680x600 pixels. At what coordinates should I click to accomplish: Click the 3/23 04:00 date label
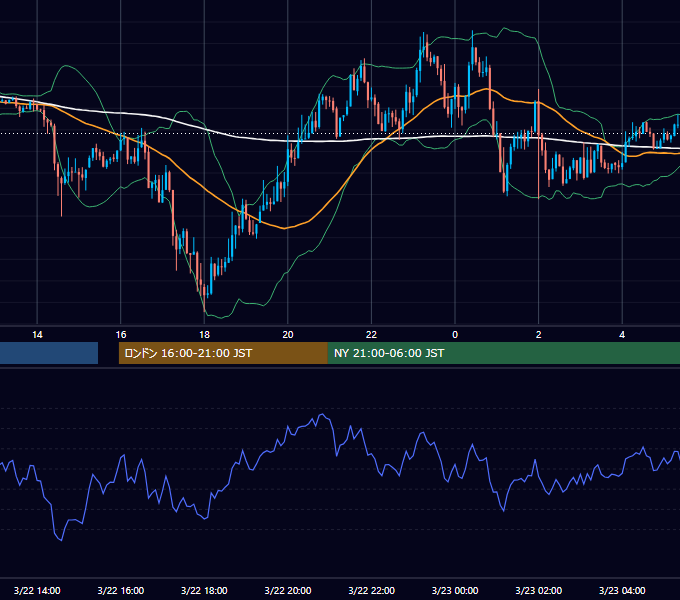pyautogui.click(x=622, y=590)
